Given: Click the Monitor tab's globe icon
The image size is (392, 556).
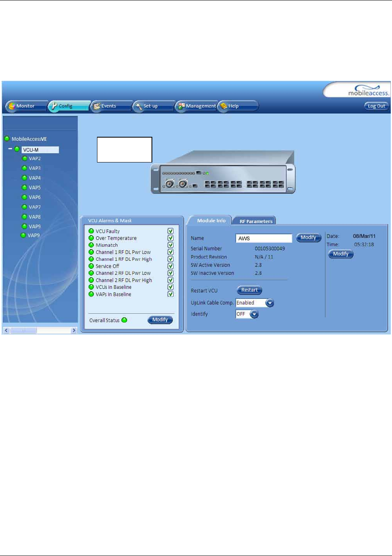Looking at the screenshot, I should pyautogui.click(x=12, y=106).
